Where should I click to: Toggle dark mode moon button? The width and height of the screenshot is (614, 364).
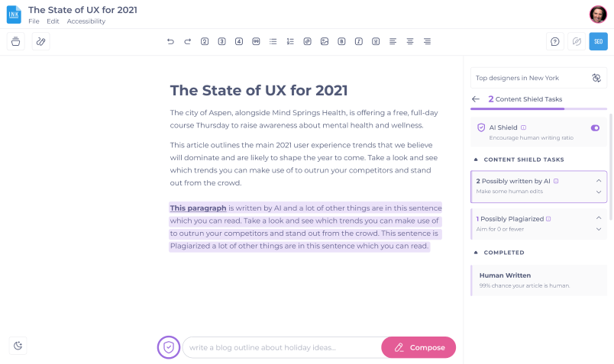pos(18,346)
